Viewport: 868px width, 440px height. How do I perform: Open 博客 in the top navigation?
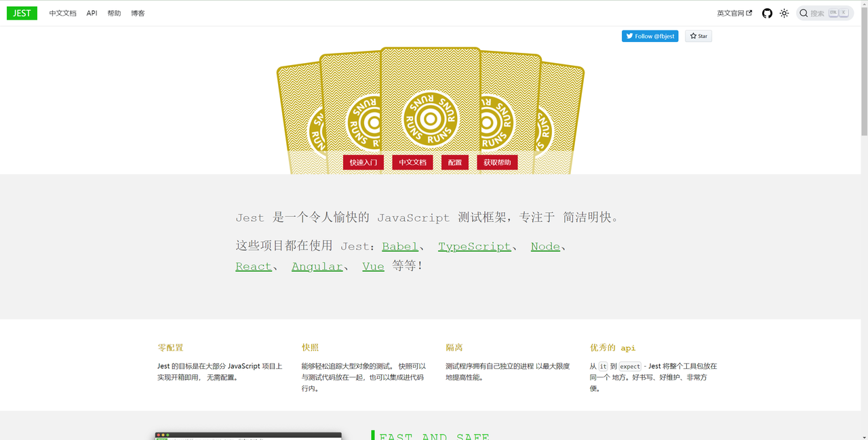tap(138, 13)
